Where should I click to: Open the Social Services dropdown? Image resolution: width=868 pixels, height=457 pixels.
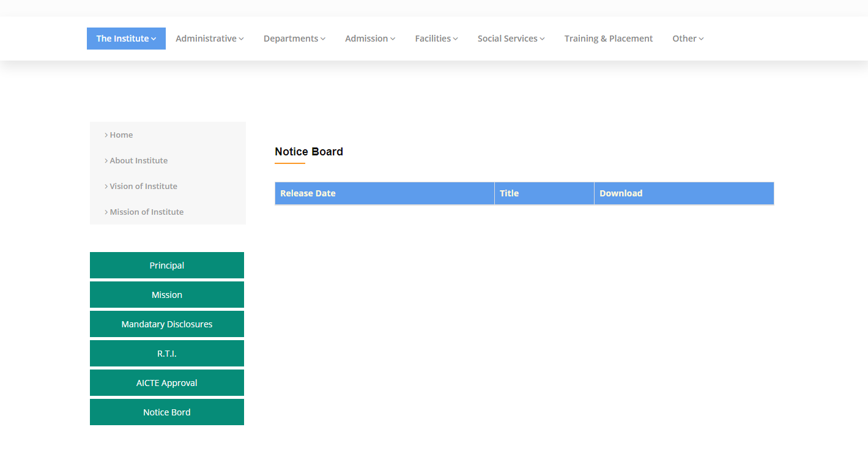511,39
